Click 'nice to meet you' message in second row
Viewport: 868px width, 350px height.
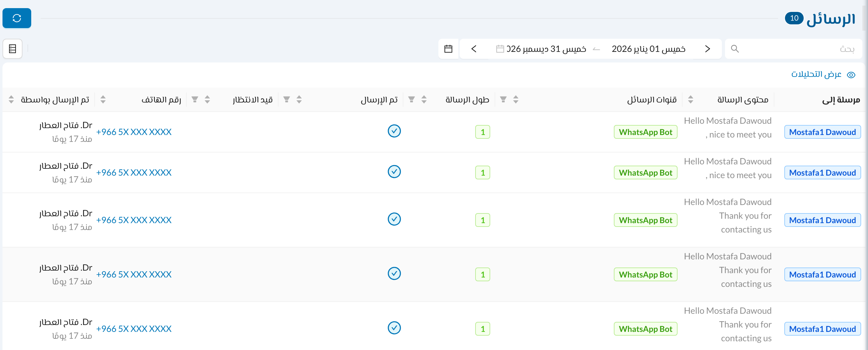point(738,175)
